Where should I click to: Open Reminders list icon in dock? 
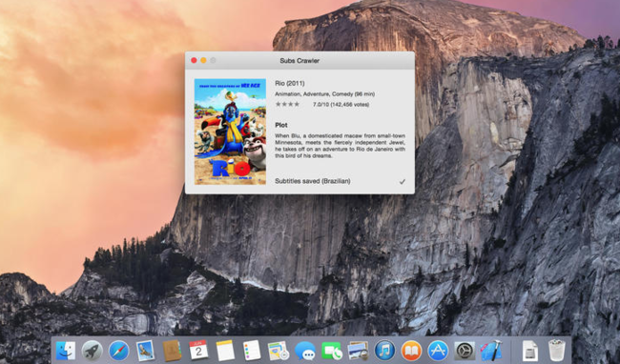click(x=252, y=350)
